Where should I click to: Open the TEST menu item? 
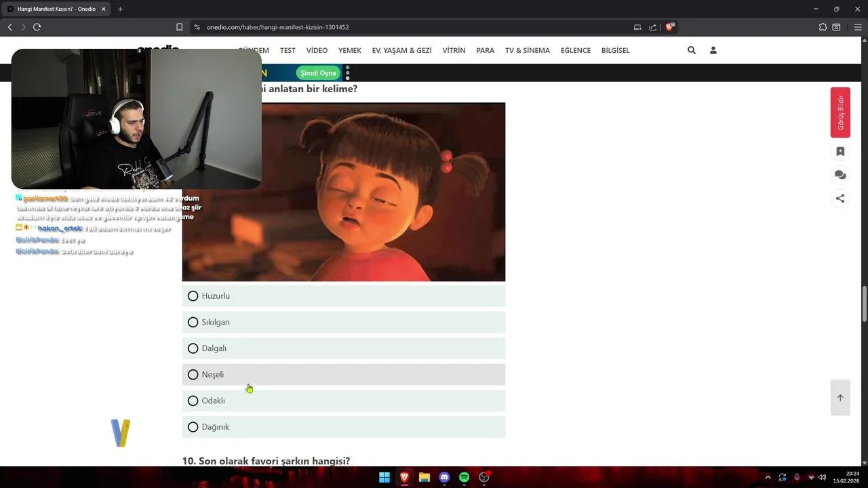point(288,50)
